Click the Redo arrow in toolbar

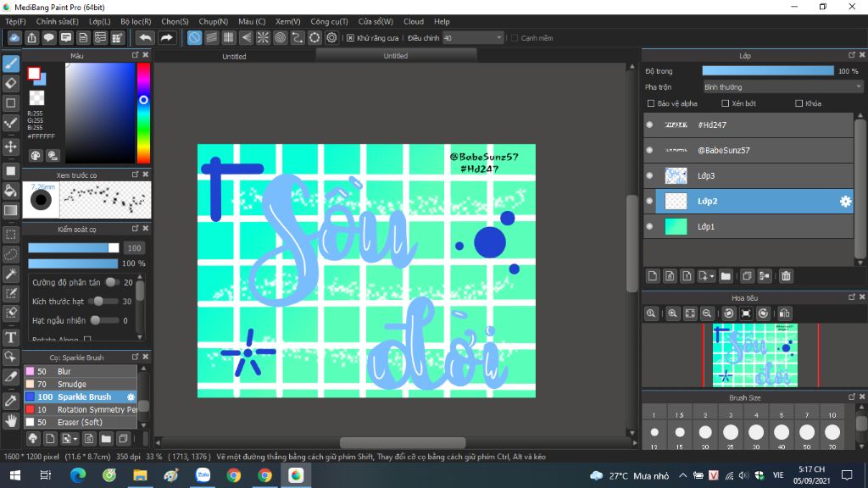tap(166, 37)
